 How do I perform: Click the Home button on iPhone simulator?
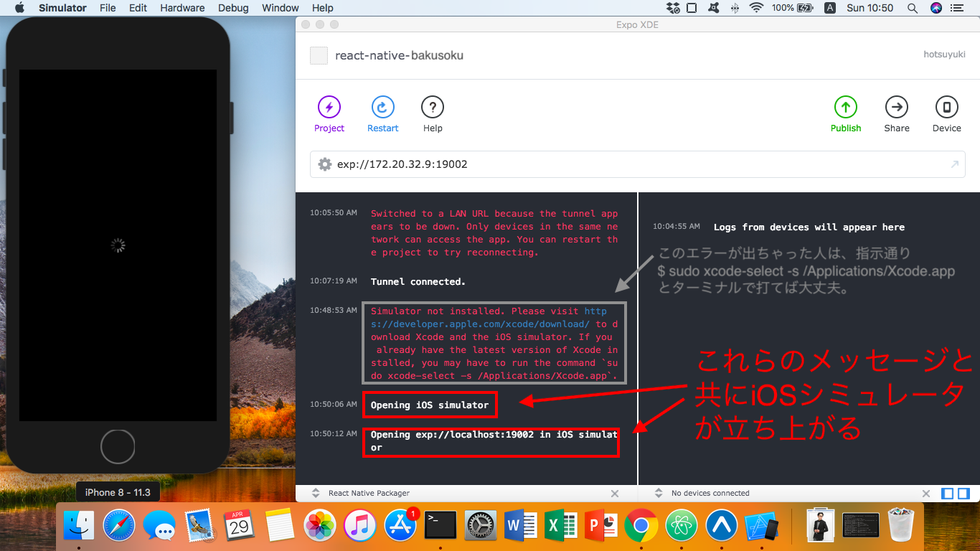pyautogui.click(x=118, y=447)
